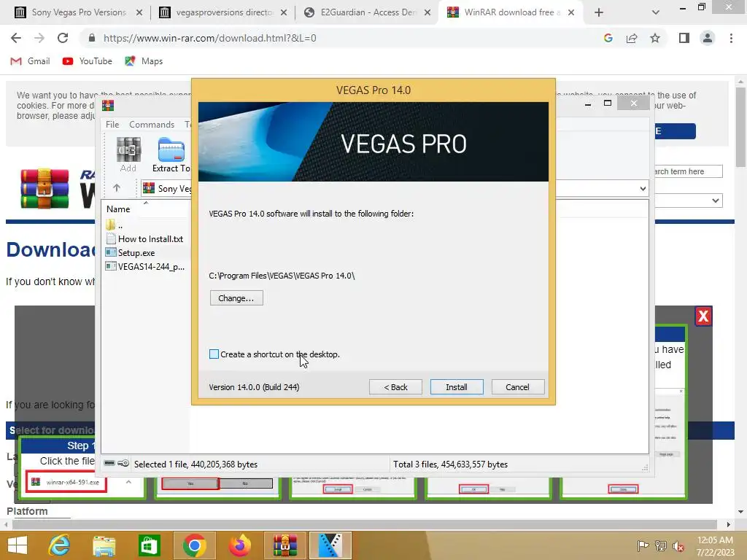Click the Add icon in WinRAR toolbar
The image size is (747, 560).
128,155
